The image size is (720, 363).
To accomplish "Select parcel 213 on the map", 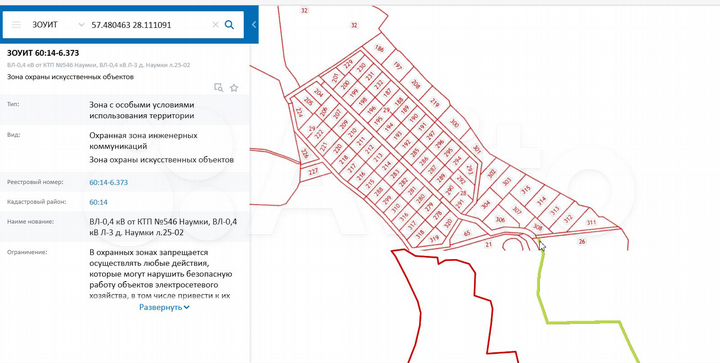I will [x=377, y=156].
